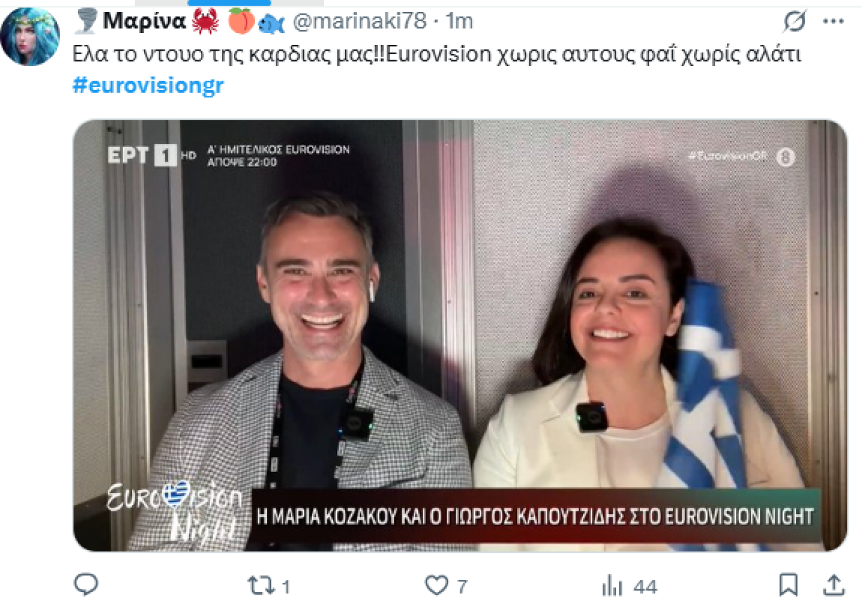Click the Eurovision Night caption banner in image
The image size is (862, 616).
(x=534, y=517)
